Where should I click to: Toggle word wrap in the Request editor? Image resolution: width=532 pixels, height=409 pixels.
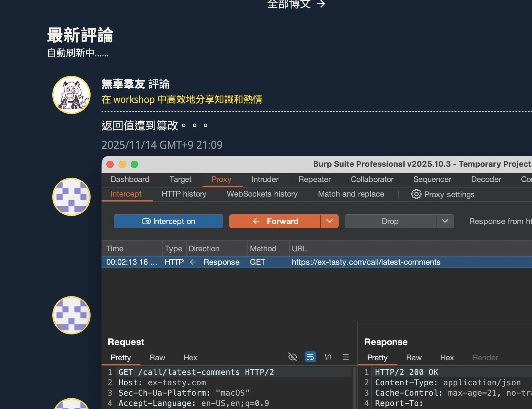[310, 357]
